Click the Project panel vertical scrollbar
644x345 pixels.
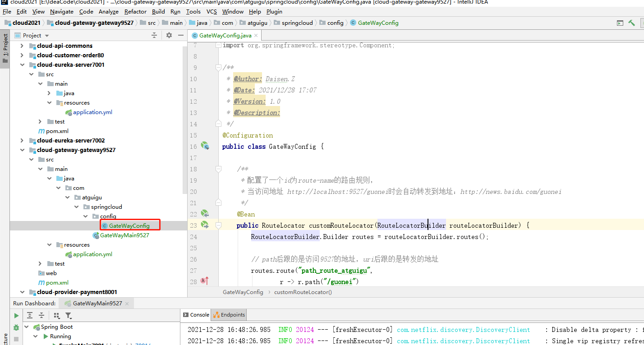(185, 120)
